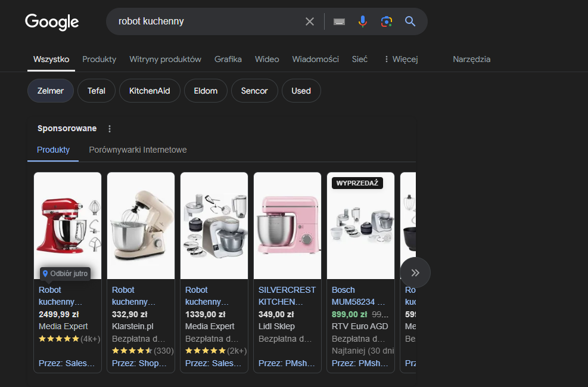The width and height of the screenshot is (588, 387).
Task: Start voice search with the microphone icon
Action: (x=363, y=21)
